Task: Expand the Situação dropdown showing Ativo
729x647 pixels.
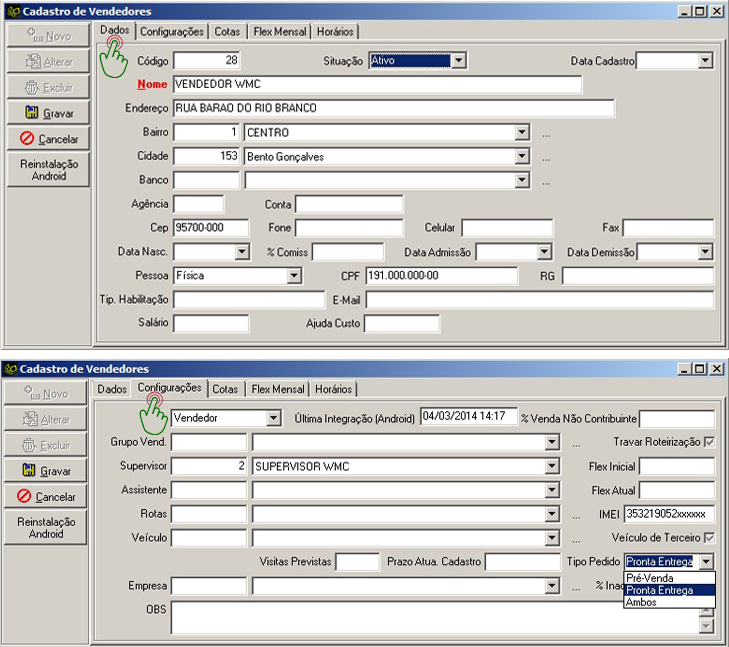Action: [458, 61]
